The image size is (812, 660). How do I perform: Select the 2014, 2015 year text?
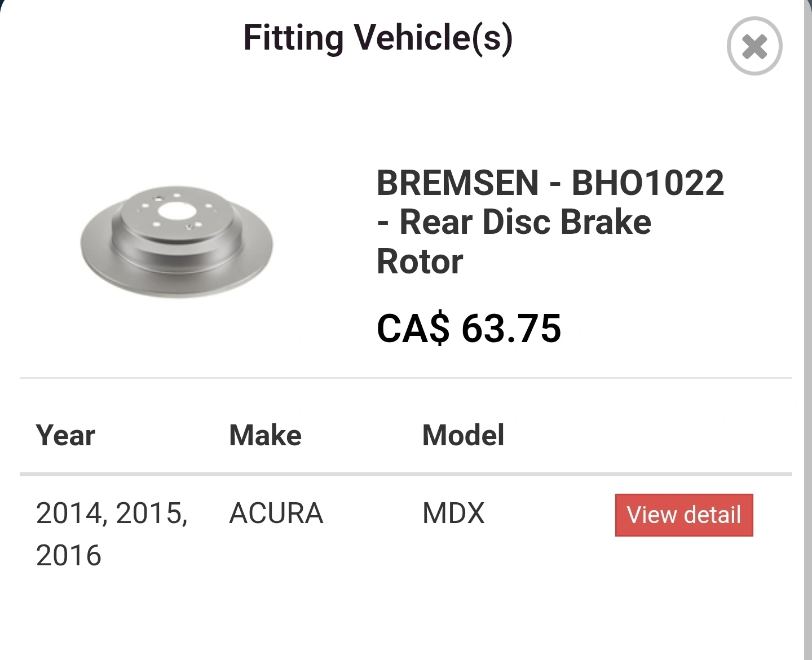pyautogui.click(x=112, y=513)
